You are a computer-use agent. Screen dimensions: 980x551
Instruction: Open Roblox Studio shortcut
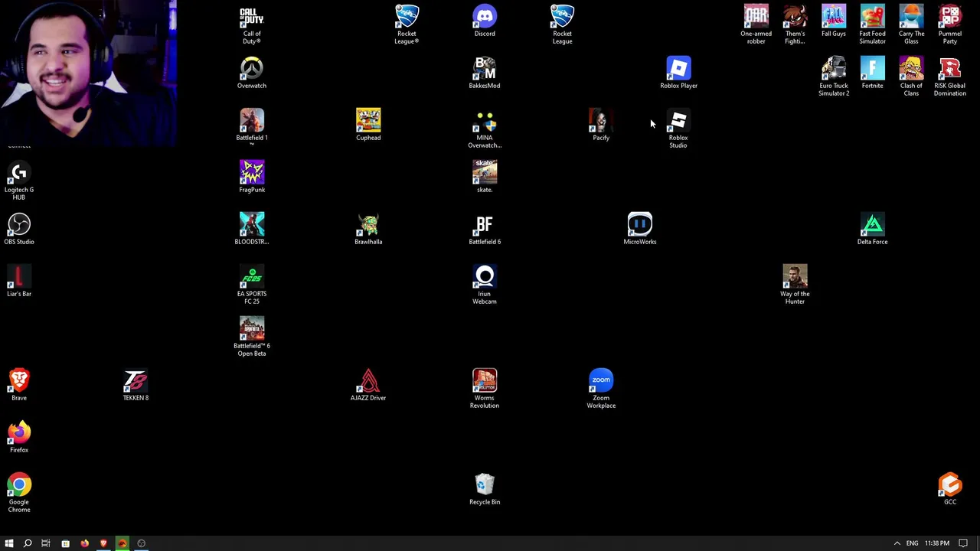tap(678, 129)
